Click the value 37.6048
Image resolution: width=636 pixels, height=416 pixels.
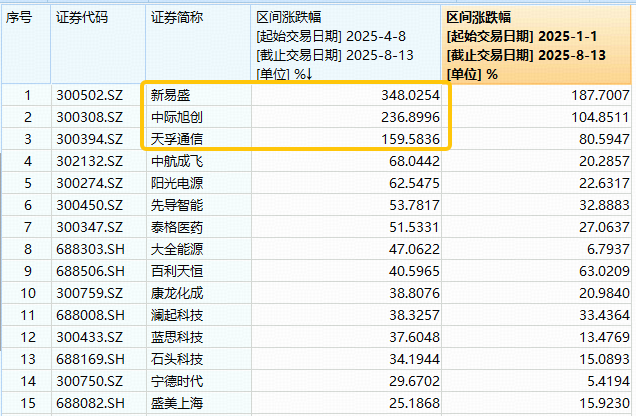coord(414,337)
